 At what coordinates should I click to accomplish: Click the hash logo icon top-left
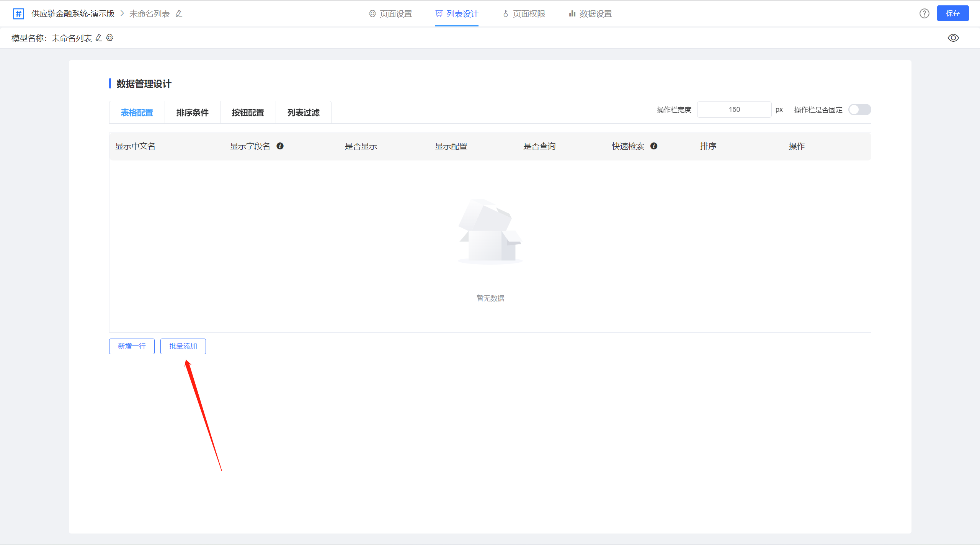pos(18,13)
